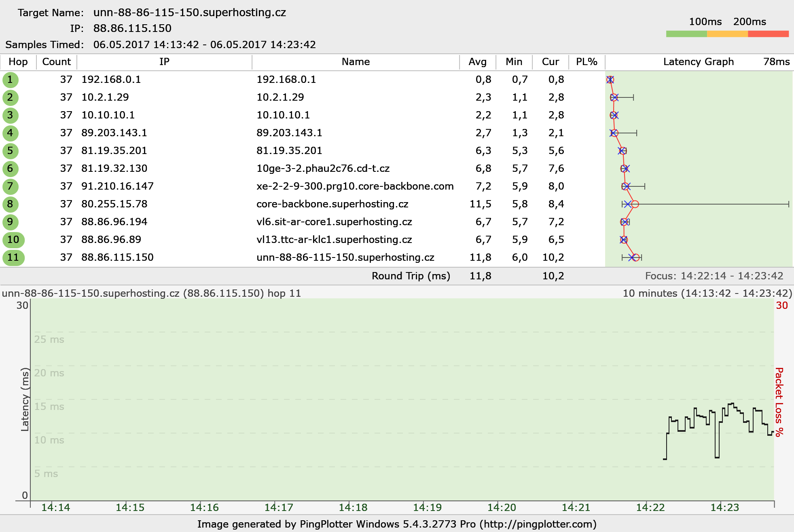Click the 14:18 time axis marker

coord(353,507)
